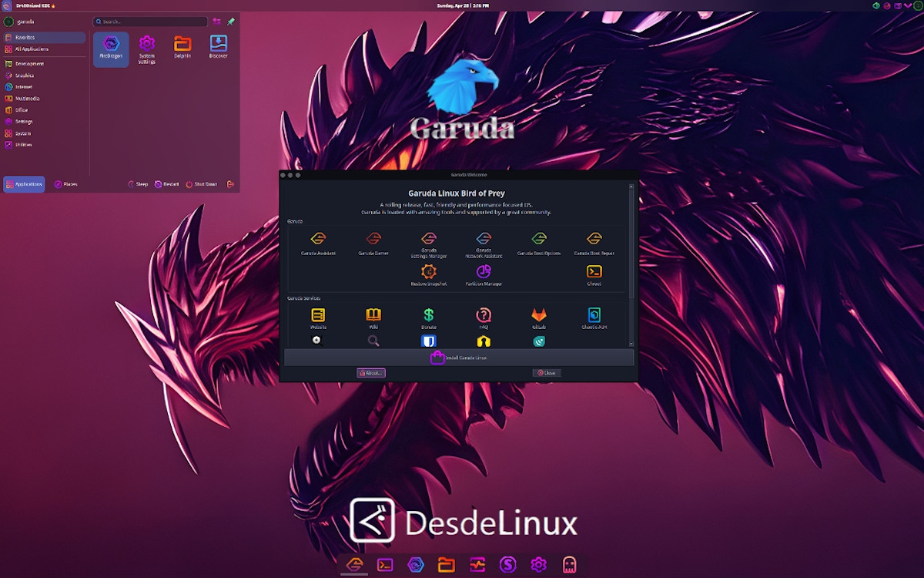The width and height of the screenshot is (924, 578).
Task: Click the About button in Garuda Welcome
Action: 370,373
